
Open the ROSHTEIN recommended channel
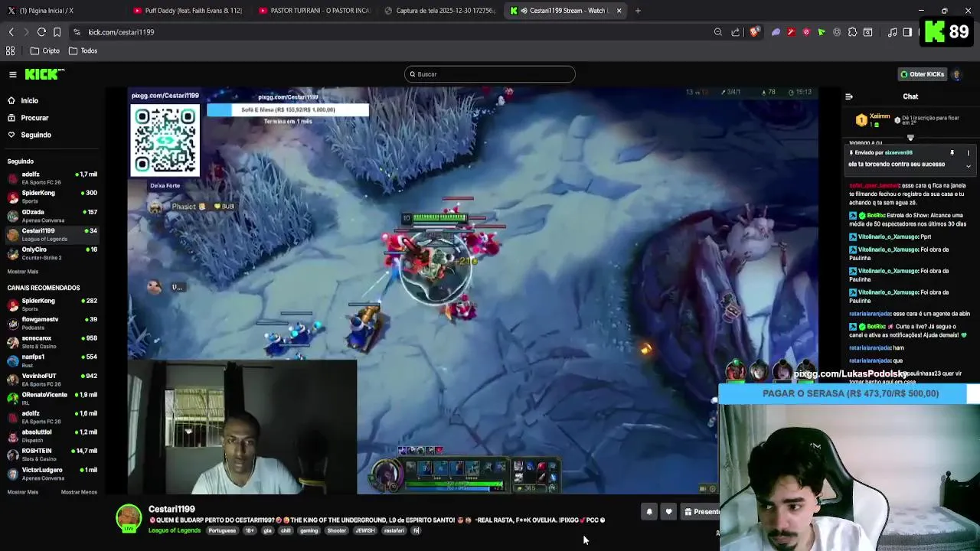tap(52, 455)
